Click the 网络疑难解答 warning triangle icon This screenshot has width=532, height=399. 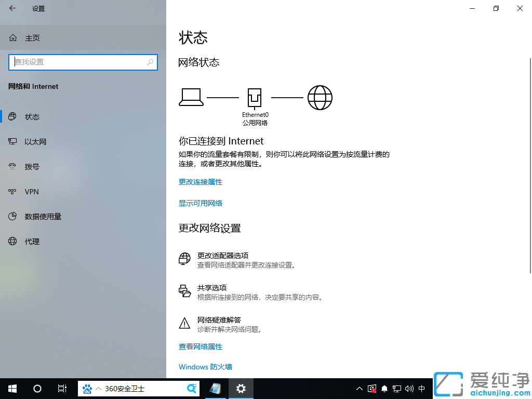[x=184, y=323]
